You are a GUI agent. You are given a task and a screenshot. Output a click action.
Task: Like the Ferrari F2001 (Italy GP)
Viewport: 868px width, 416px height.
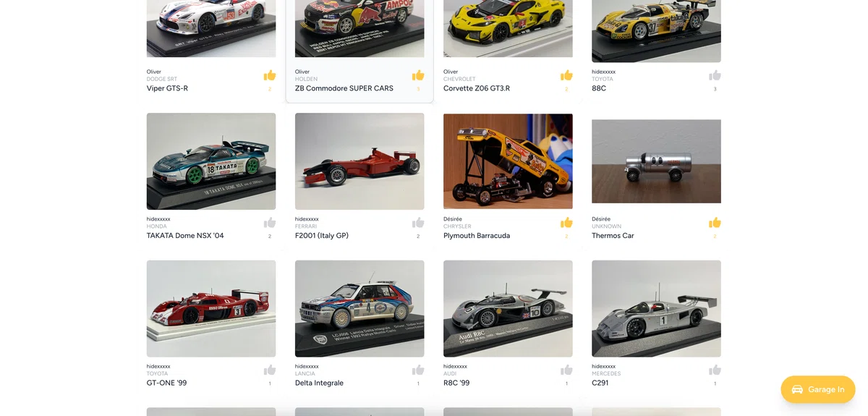tap(418, 223)
